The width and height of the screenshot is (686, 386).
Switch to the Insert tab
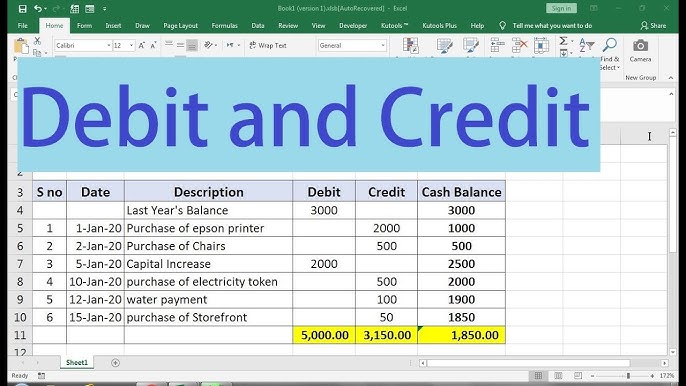[x=113, y=26]
